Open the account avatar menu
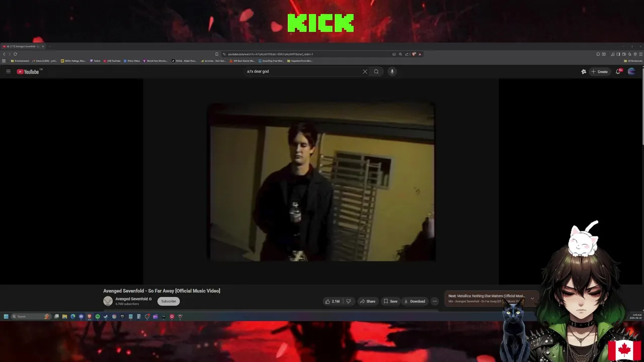Viewport: 644px width, 362px height. pos(631,71)
